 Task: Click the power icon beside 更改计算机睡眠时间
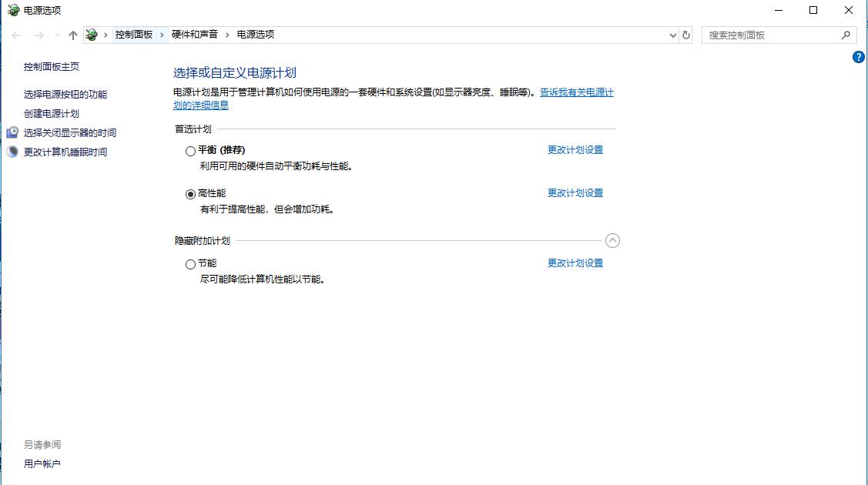[12, 152]
